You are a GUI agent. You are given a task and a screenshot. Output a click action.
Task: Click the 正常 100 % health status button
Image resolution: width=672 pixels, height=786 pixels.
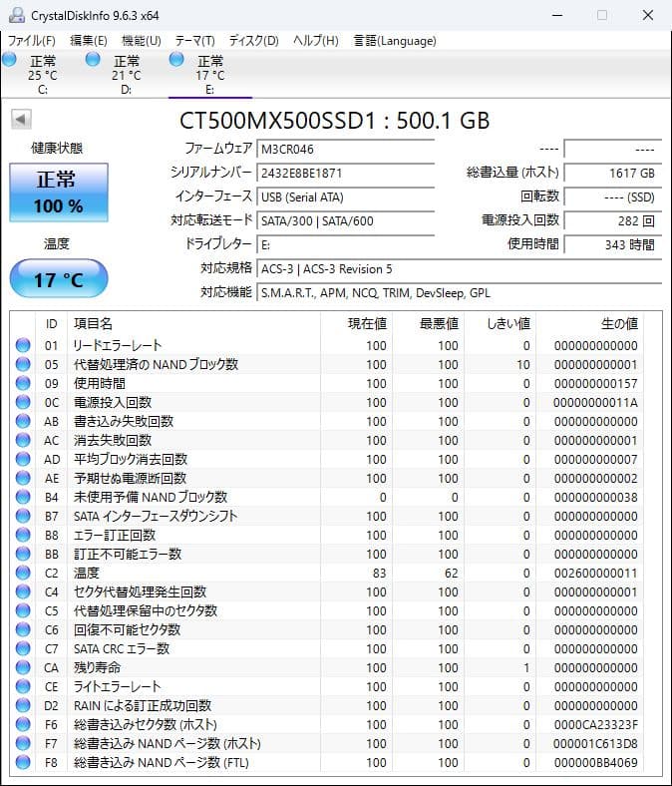(59, 193)
